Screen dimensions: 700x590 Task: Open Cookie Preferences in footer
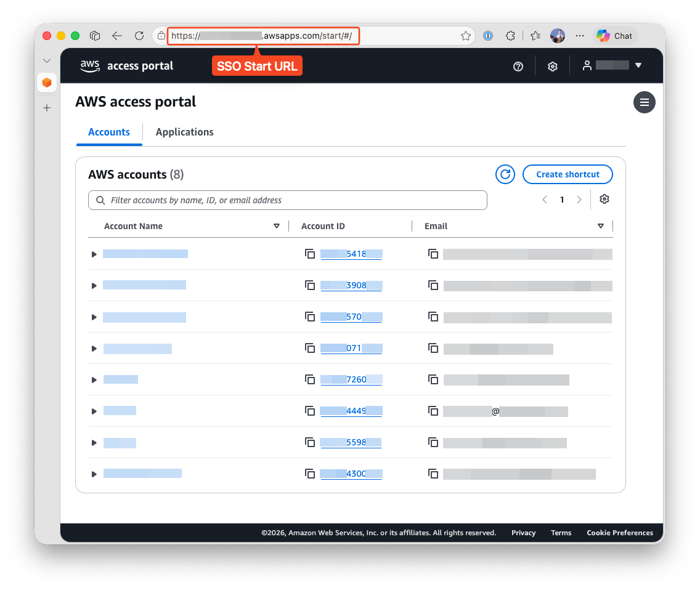pyautogui.click(x=620, y=533)
